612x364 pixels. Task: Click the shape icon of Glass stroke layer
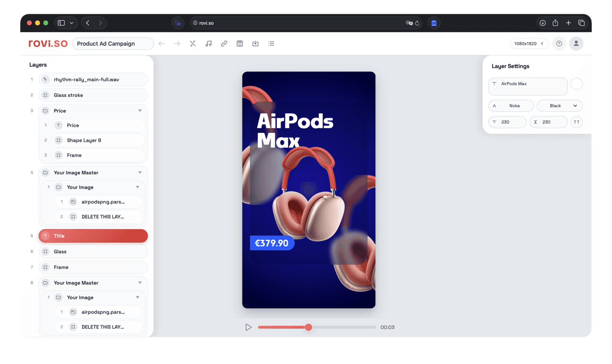click(45, 95)
